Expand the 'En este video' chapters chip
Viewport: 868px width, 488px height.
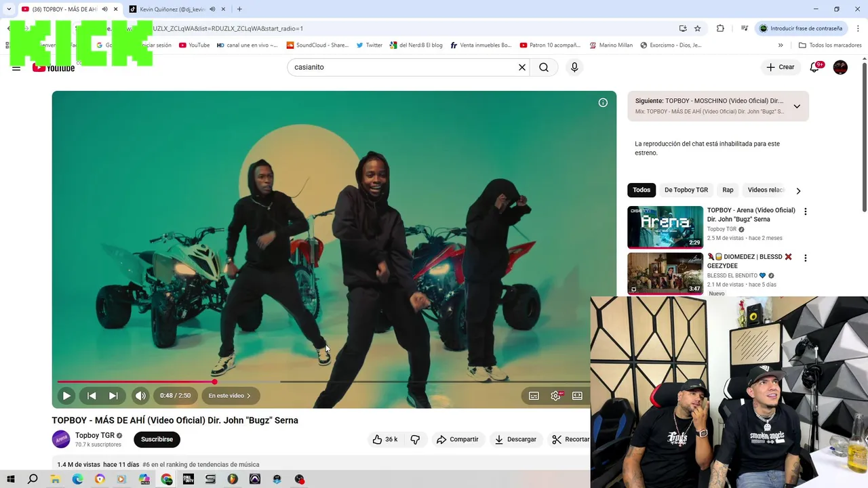tap(230, 396)
